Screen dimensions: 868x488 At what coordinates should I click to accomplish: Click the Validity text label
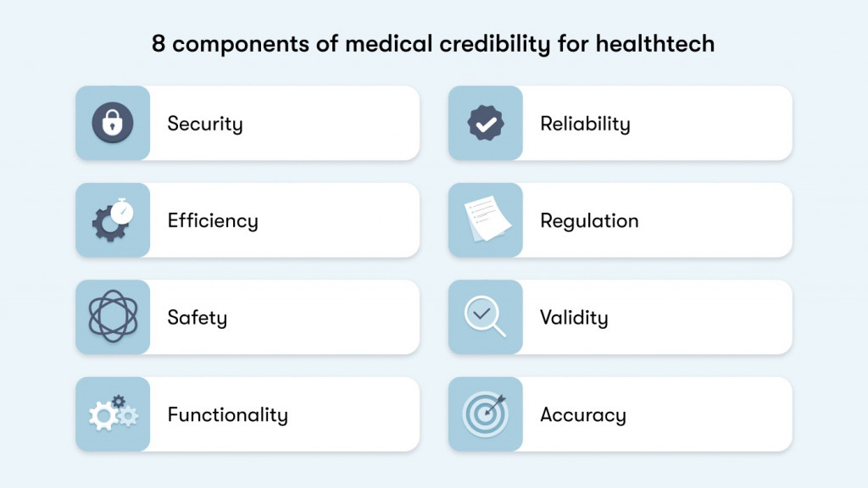574,318
